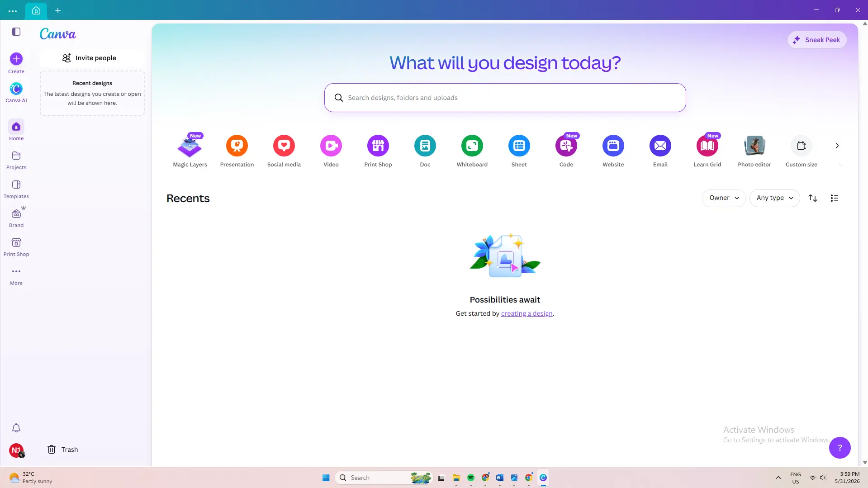This screenshot has height=488, width=868.
Task: Go to Home in sidebar
Action: (x=16, y=131)
